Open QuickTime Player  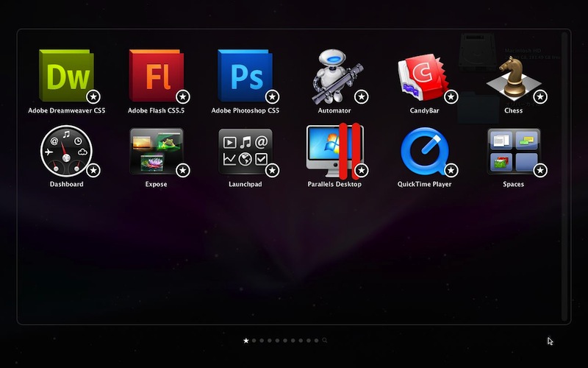(x=423, y=150)
